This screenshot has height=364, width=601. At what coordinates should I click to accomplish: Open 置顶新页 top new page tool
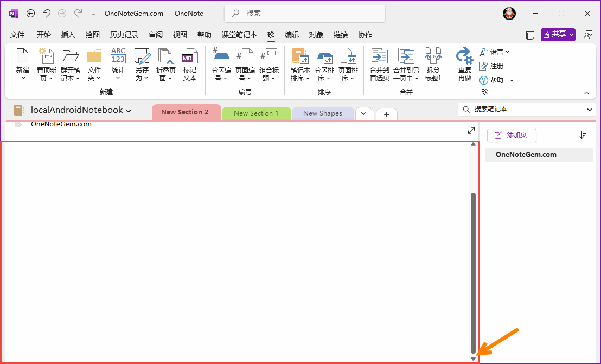coord(47,64)
